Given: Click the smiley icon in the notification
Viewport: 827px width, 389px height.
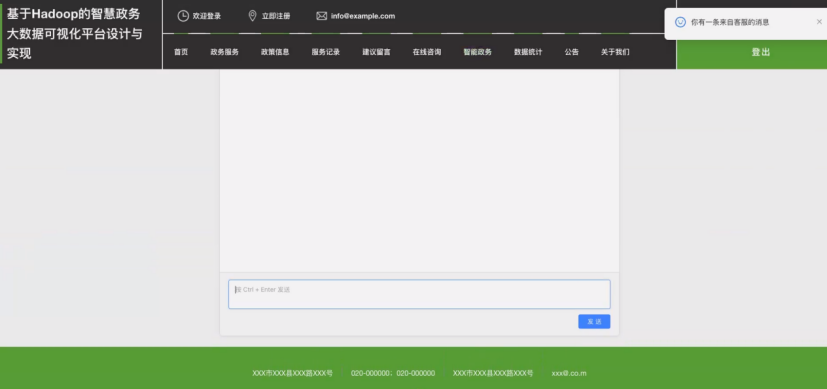Looking at the screenshot, I should (680, 22).
